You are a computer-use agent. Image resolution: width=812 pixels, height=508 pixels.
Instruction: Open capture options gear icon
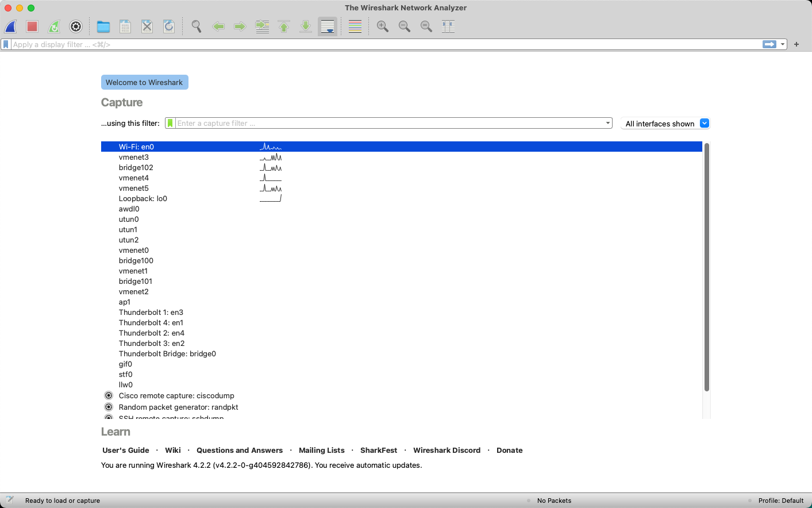76,26
